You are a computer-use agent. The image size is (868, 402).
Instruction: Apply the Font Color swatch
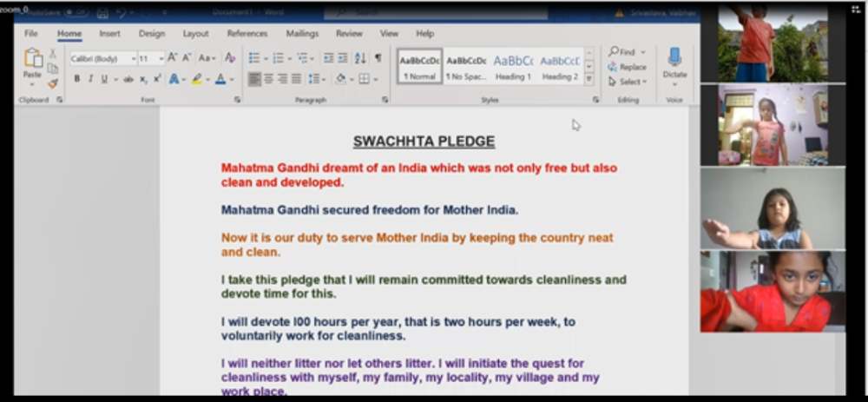click(220, 79)
